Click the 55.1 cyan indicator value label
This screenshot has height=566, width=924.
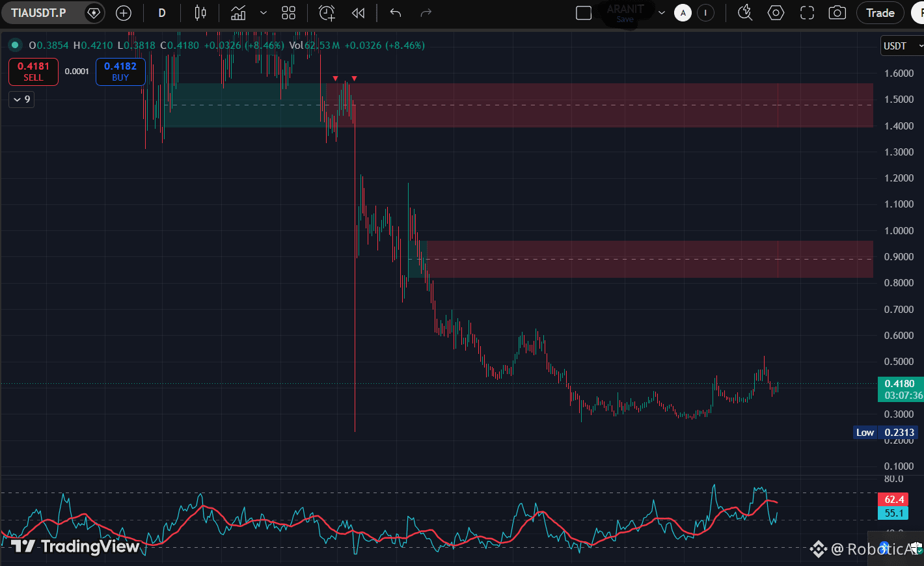click(x=894, y=513)
